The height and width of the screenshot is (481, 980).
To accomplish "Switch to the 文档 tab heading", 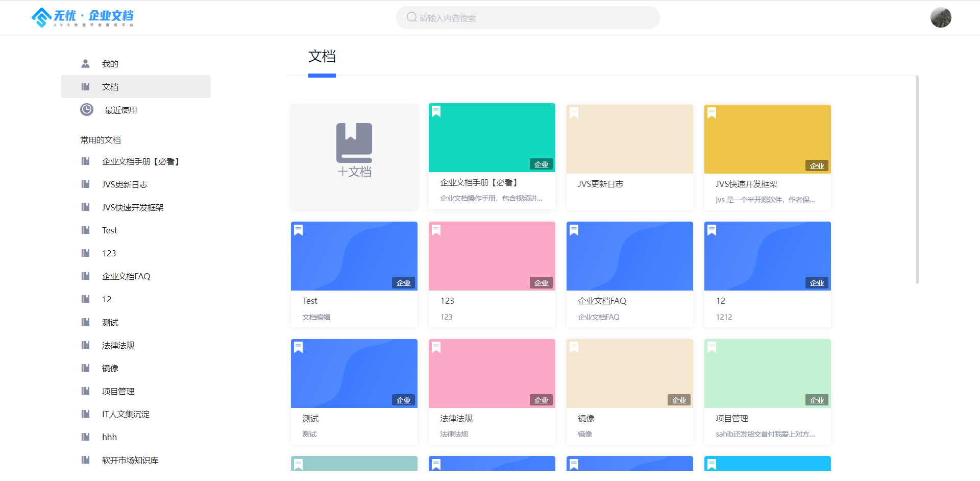I will (322, 57).
